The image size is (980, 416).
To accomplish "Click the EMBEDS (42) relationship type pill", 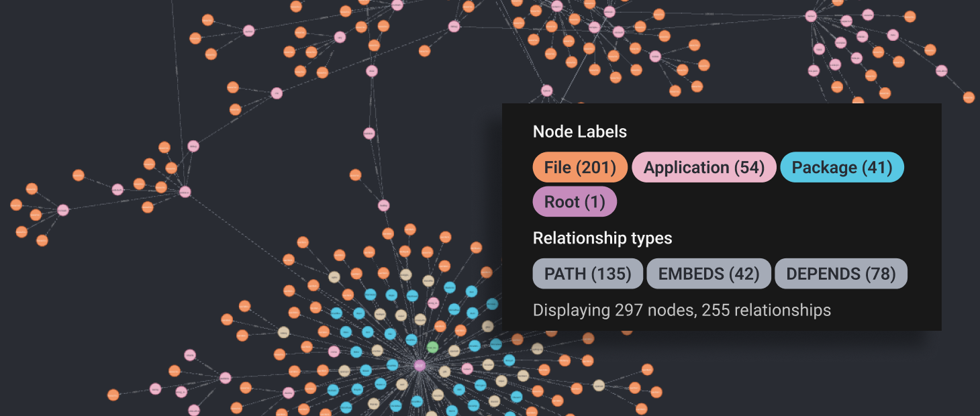I will (x=709, y=273).
